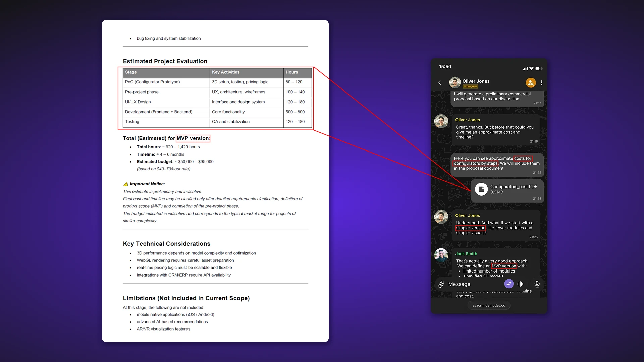
Task: Open the Configurators_cost.PDF file icon
Action: (x=481, y=189)
